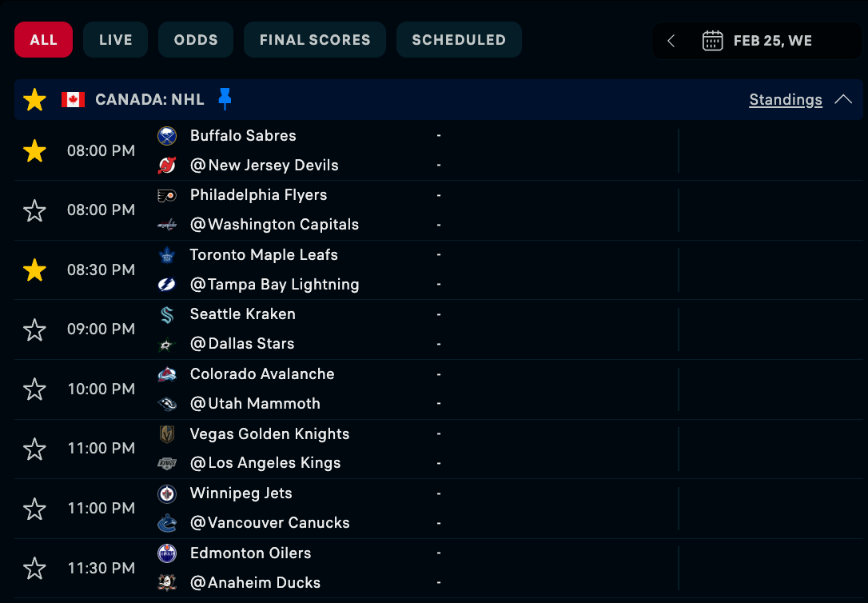This screenshot has height=603, width=868.
Task: Open the Buffalo Sabres team name
Action: pos(243,136)
